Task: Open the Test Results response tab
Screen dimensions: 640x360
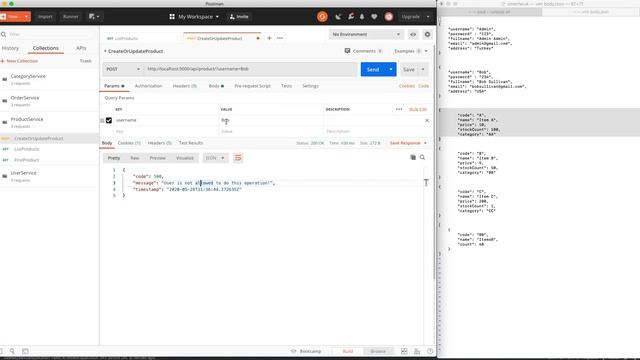Action: pos(191,143)
